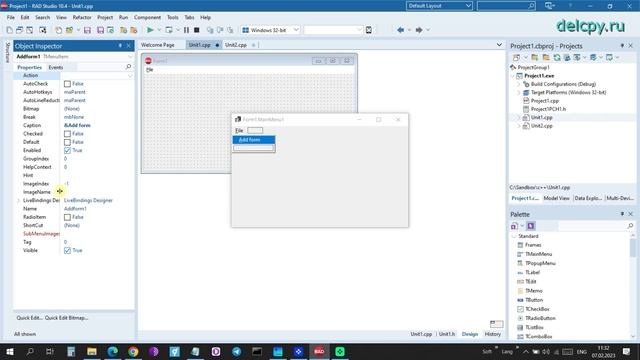
Task: Click the Quick Edit Bitmap... link
Action: click(x=66, y=318)
